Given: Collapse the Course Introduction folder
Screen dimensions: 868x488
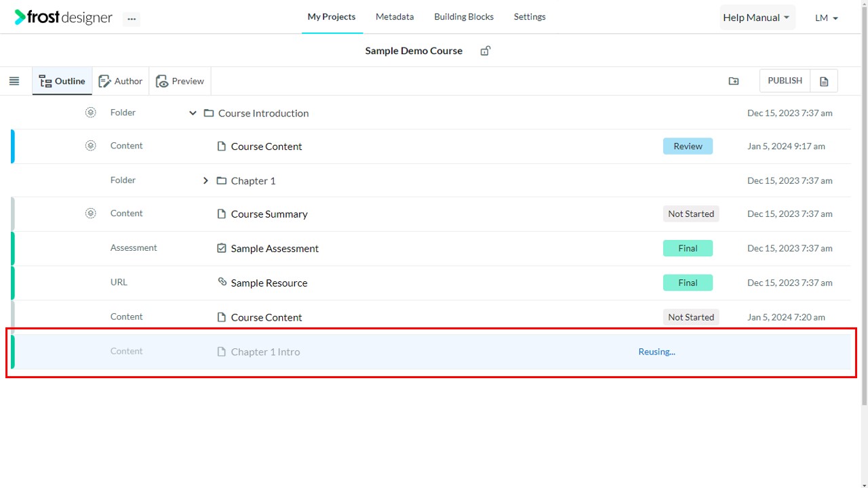Looking at the screenshot, I should pyautogui.click(x=193, y=113).
